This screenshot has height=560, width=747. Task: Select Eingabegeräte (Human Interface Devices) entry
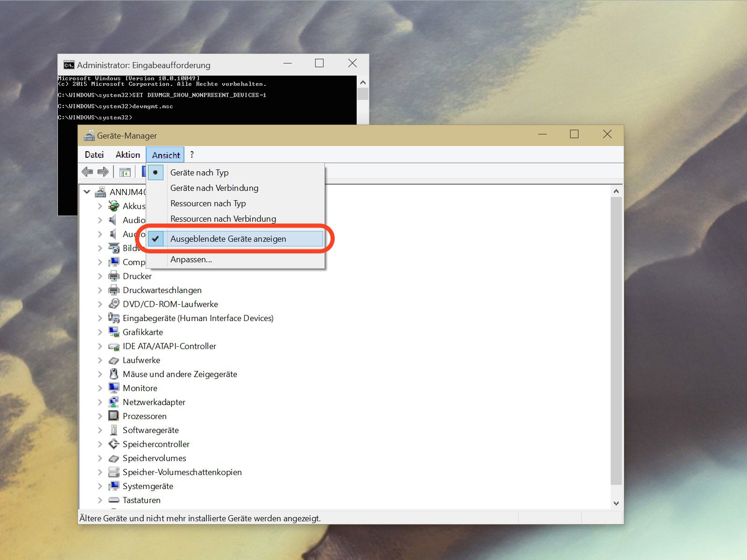click(x=198, y=318)
